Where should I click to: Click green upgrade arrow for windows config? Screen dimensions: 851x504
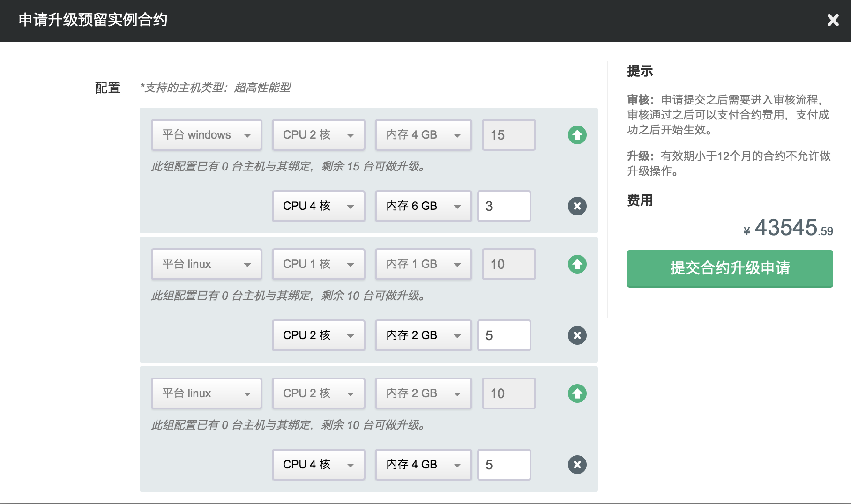[x=577, y=135]
